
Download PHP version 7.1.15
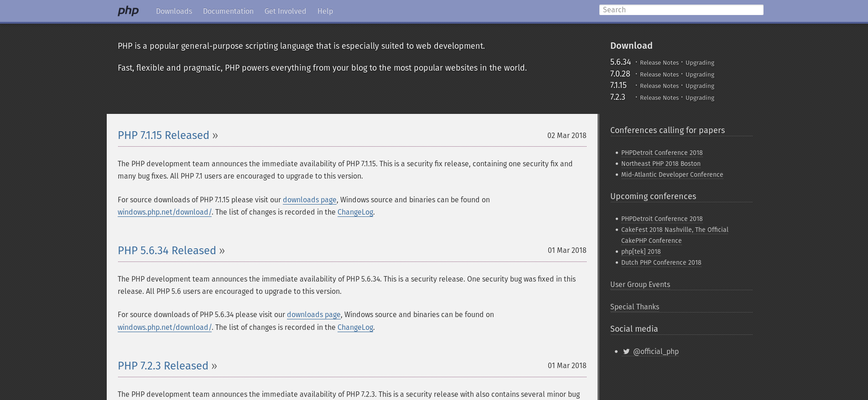(618, 85)
